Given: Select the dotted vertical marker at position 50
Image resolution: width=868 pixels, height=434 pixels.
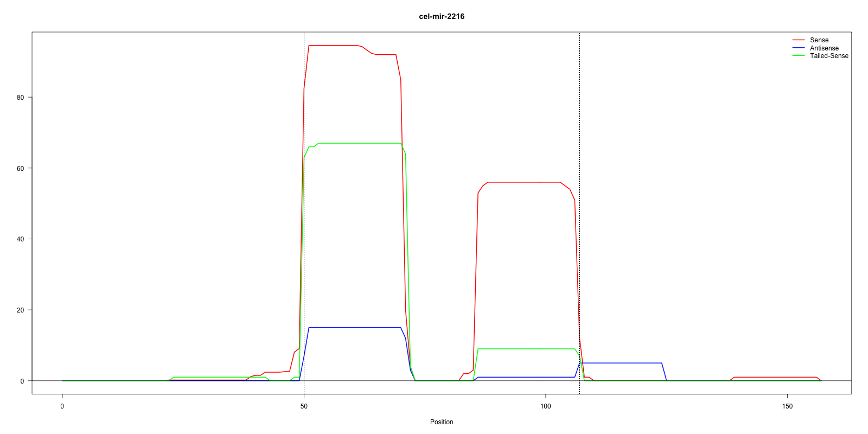Looking at the screenshot, I should click(x=304, y=217).
